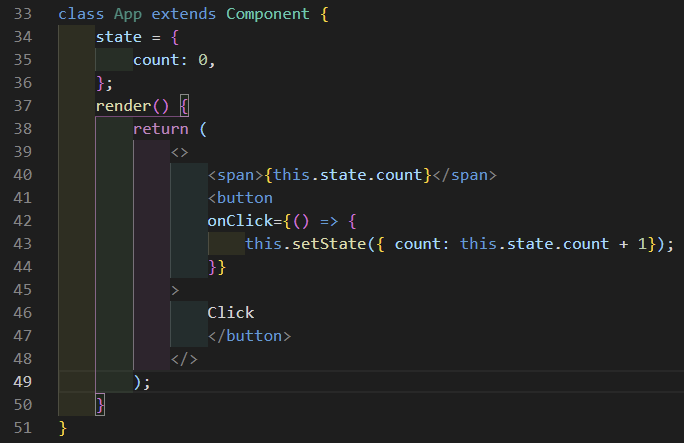Image resolution: width=684 pixels, height=443 pixels.
Task: Click 'this.state.count + 1' expression
Action: pos(553,244)
